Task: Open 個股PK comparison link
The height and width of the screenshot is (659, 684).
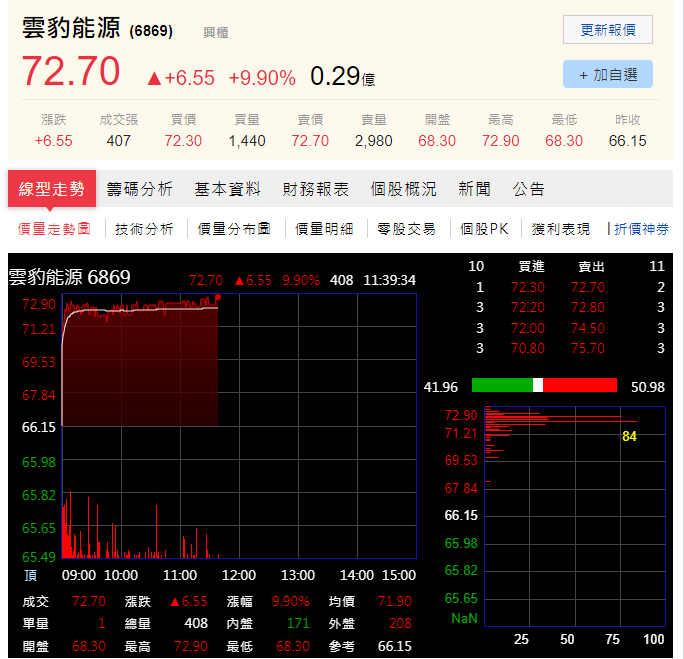Action: click(484, 229)
